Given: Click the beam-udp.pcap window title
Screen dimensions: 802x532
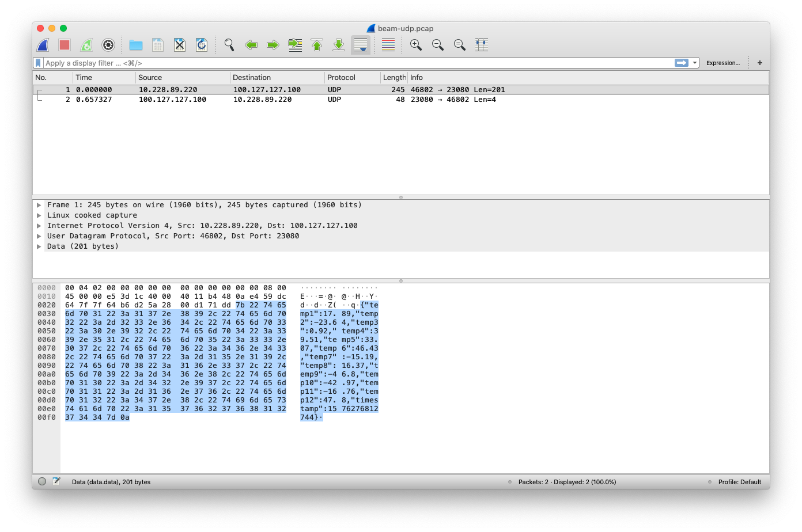Looking at the screenshot, I should 406,28.
